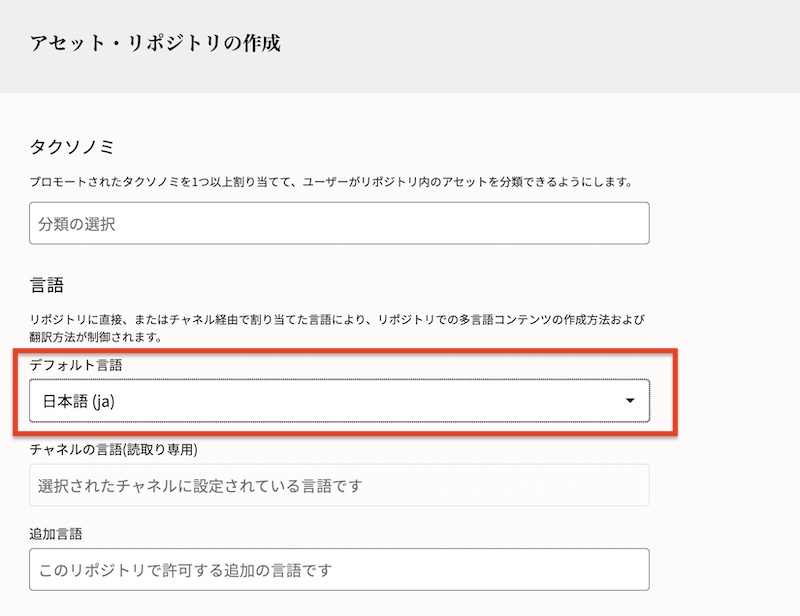Click inside the タクソノミ selection field
800x616 pixels.
(x=337, y=222)
